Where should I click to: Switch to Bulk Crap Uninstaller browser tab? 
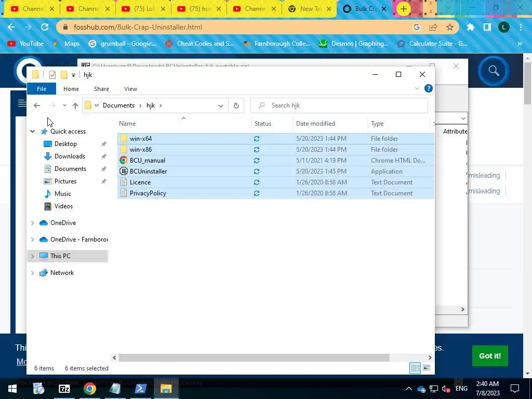[364, 9]
